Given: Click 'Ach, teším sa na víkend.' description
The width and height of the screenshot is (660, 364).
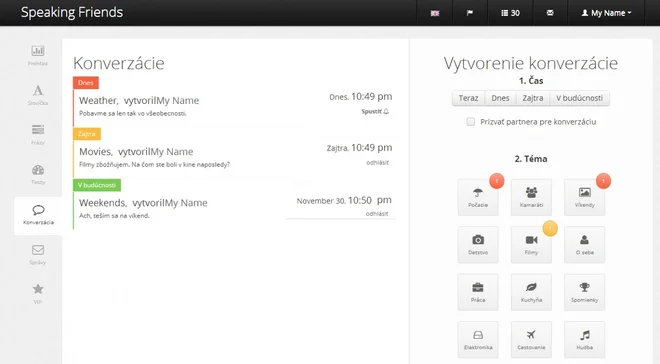Looking at the screenshot, I should 114,215.
